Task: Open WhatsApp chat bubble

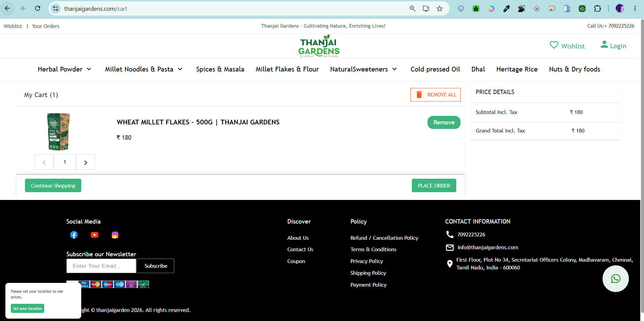Action: [616, 279]
